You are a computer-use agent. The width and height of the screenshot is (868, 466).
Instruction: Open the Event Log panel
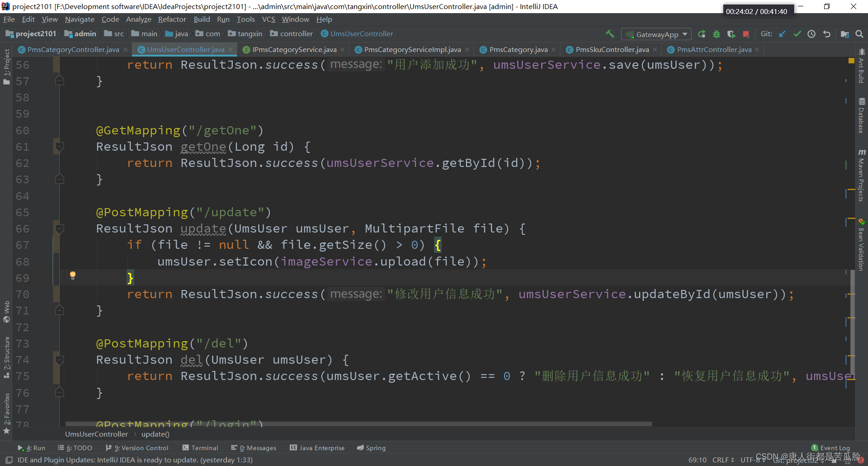830,448
